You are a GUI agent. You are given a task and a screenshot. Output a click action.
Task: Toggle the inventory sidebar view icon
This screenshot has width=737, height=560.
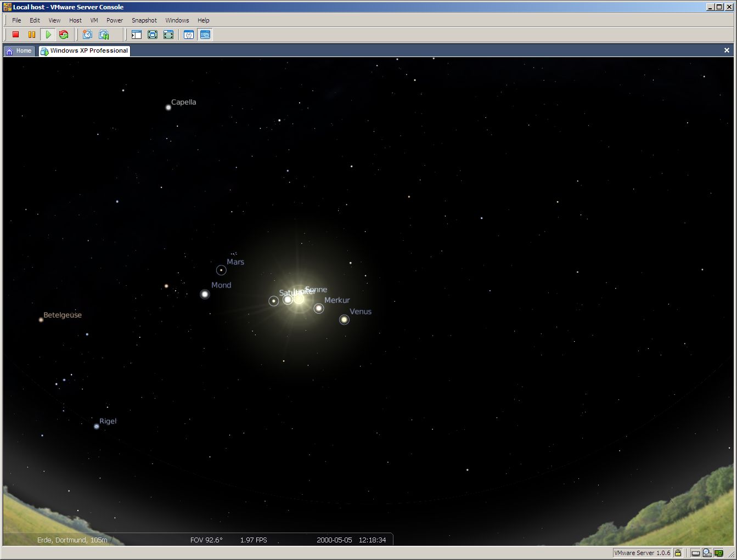pos(137,35)
